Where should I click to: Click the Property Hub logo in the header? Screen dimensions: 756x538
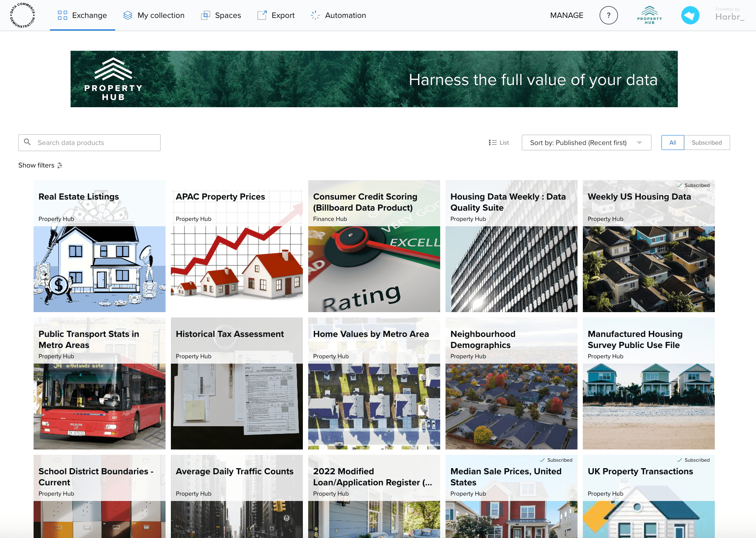pos(649,15)
